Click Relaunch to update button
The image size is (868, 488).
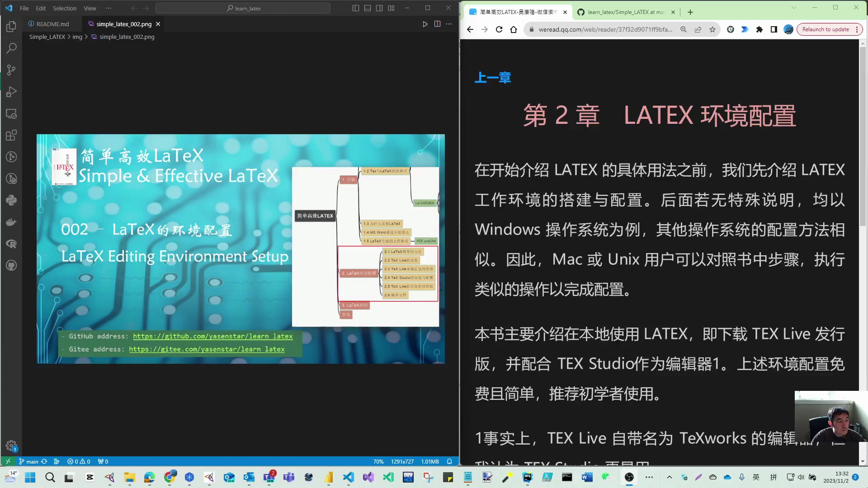[x=830, y=29]
